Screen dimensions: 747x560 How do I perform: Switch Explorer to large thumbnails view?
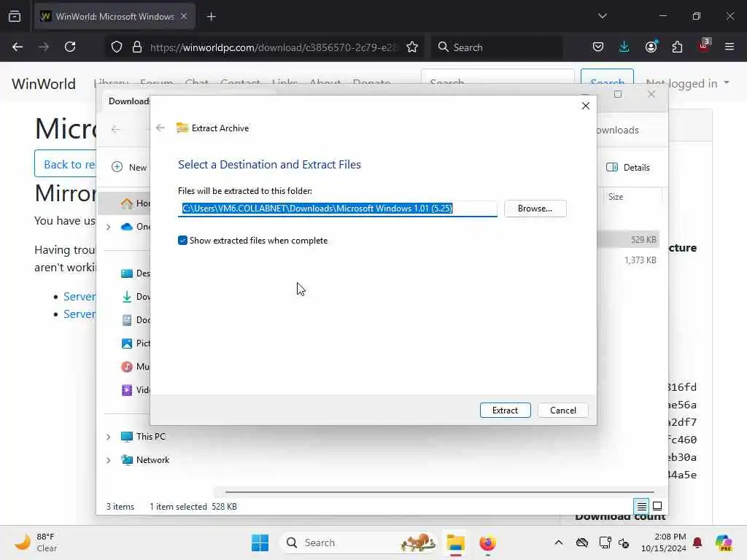click(657, 506)
